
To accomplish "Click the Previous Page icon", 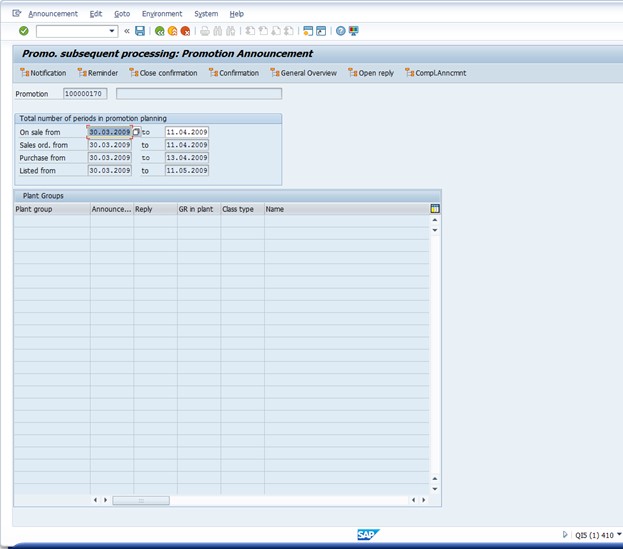I will [x=263, y=31].
